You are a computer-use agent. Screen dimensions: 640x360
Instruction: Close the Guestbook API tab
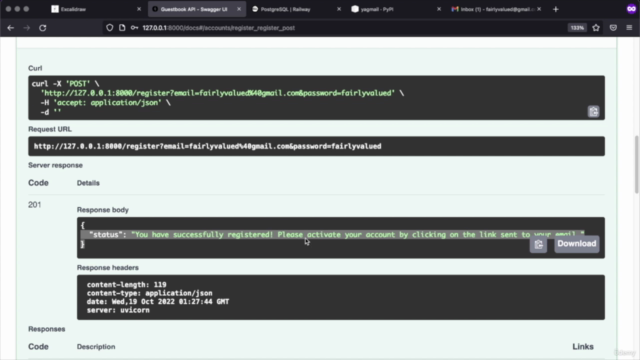coord(239,9)
